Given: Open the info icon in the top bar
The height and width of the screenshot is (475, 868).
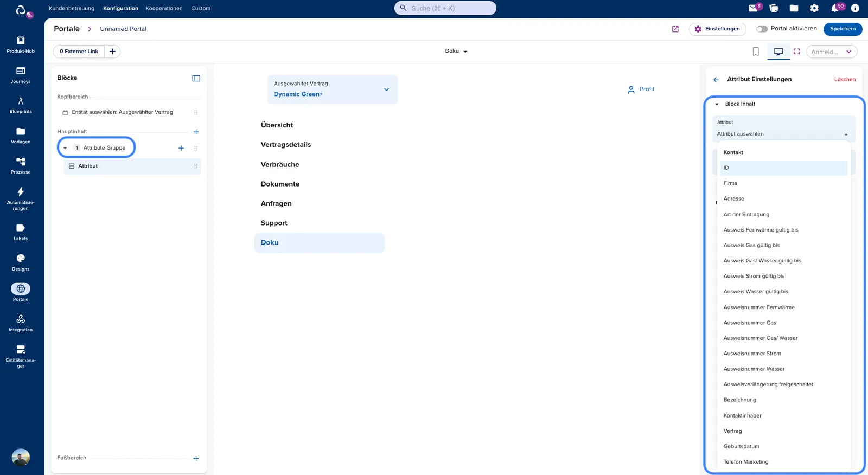Looking at the screenshot, I should (x=855, y=8).
